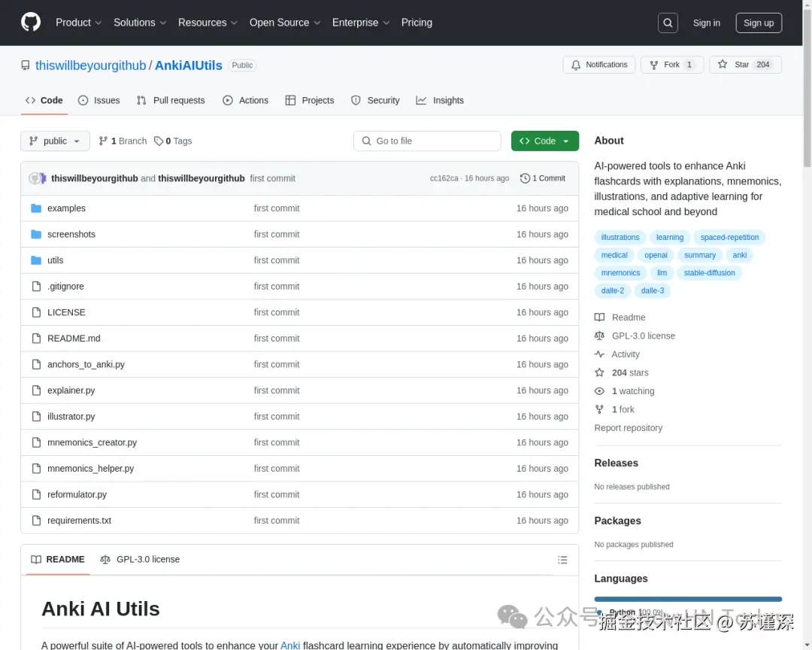Viewport: 812px width, 650px height.
Task: Open the public branch selector dropdown
Action: pyautogui.click(x=55, y=141)
